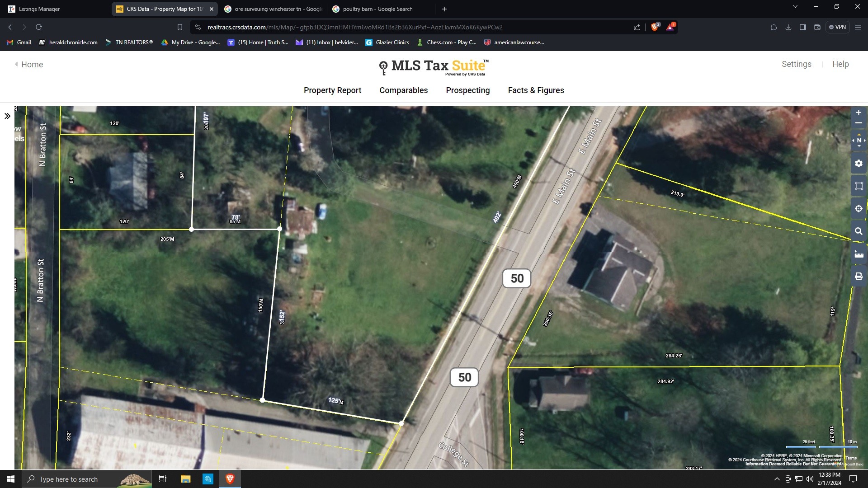Open Task View on taskbar
The image size is (868, 488).
[x=163, y=479]
